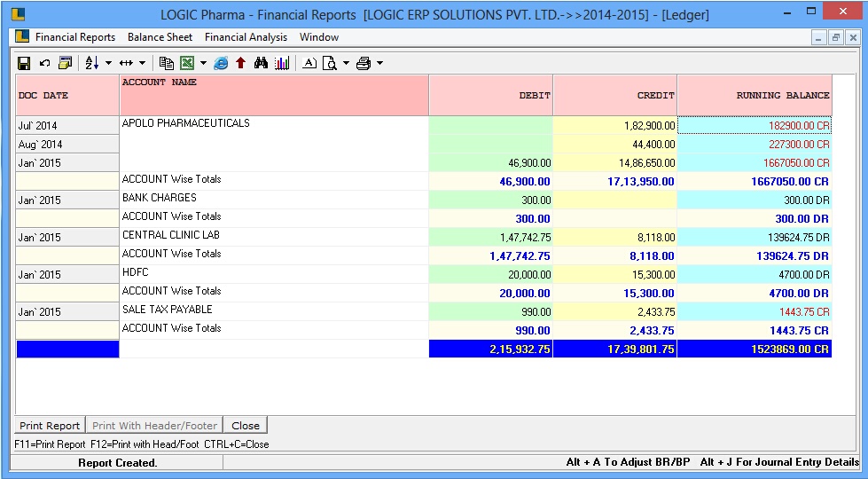This screenshot has width=868, height=479.
Task: Select the grand total 1523869.00 CR balance
Action: (x=754, y=349)
